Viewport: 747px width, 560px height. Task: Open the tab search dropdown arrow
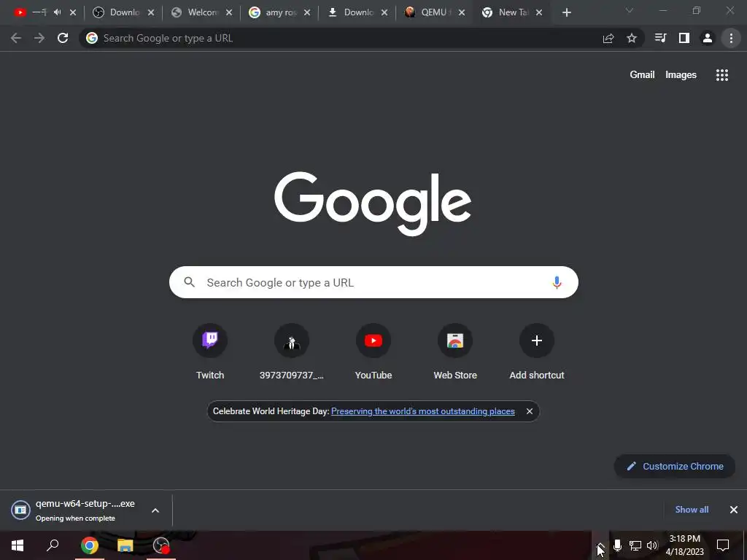pyautogui.click(x=630, y=10)
